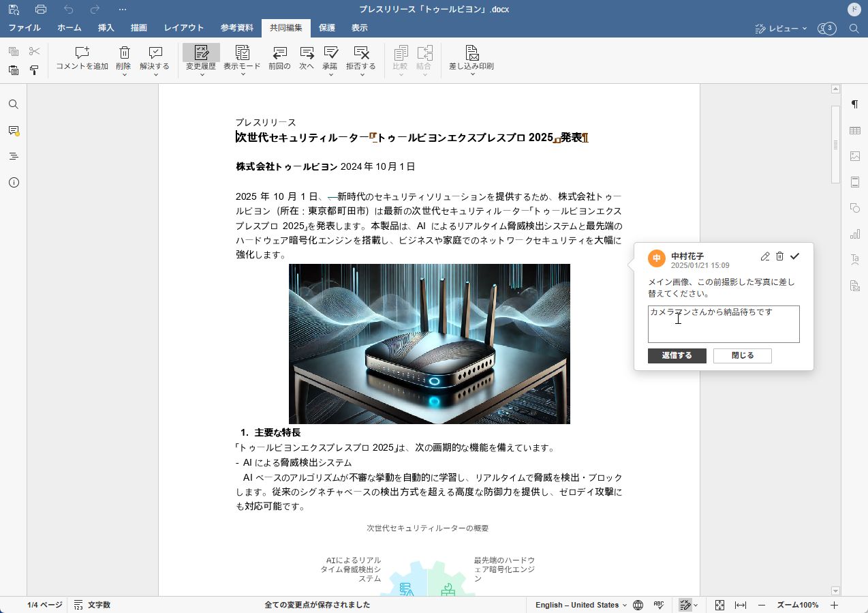Screen dimensions: 868x613
Task: Click the 解決する resolve icon
Action: click(155, 53)
